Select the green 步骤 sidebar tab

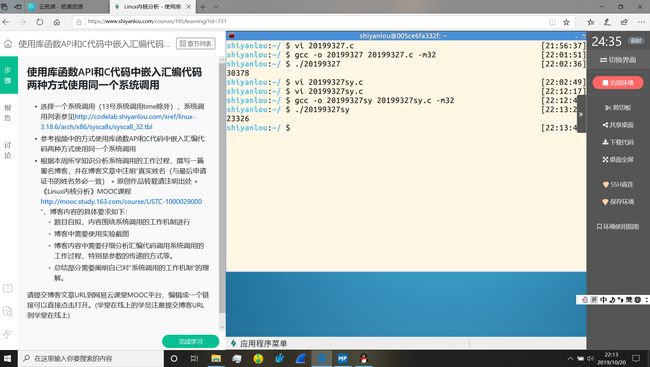(8, 75)
